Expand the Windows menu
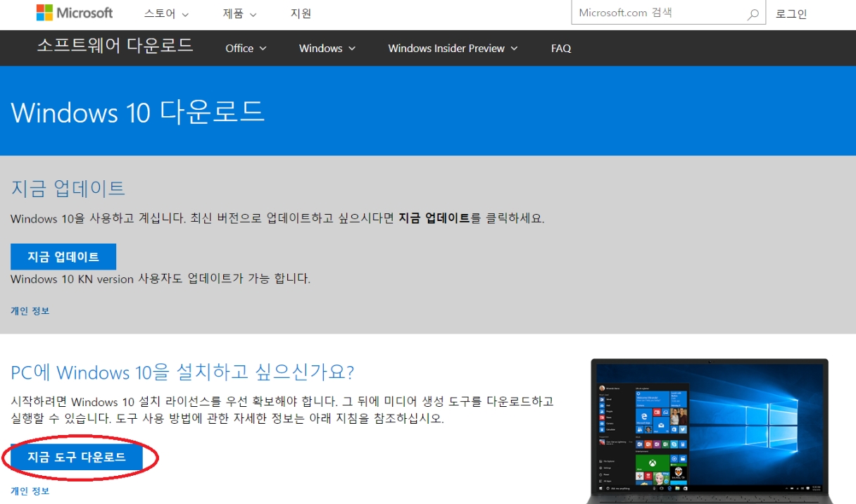This screenshot has height=504, width=856. tap(327, 49)
